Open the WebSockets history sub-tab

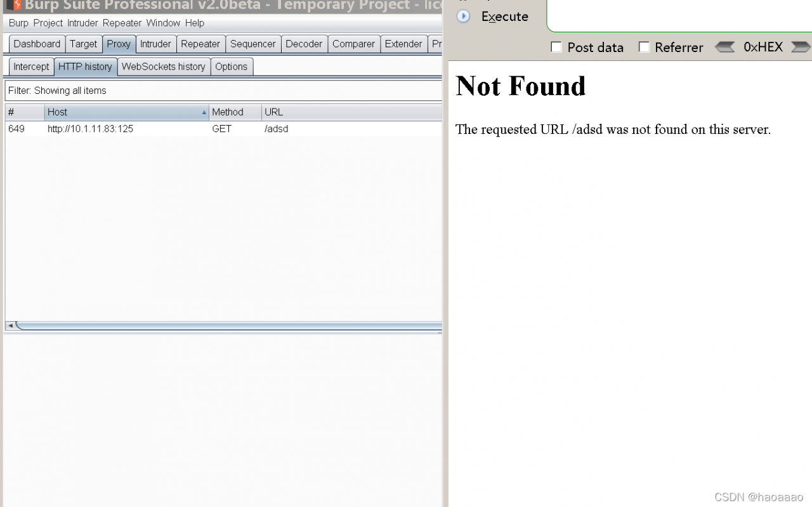pos(164,67)
